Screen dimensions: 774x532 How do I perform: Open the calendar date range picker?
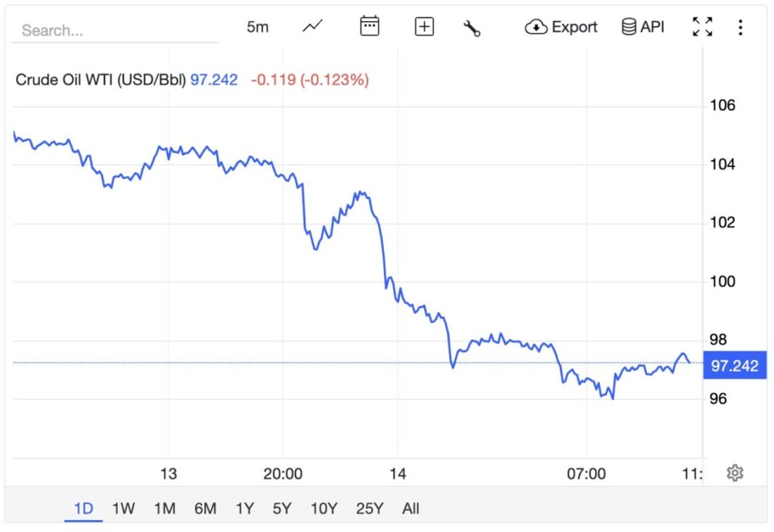[x=369, y=27]
